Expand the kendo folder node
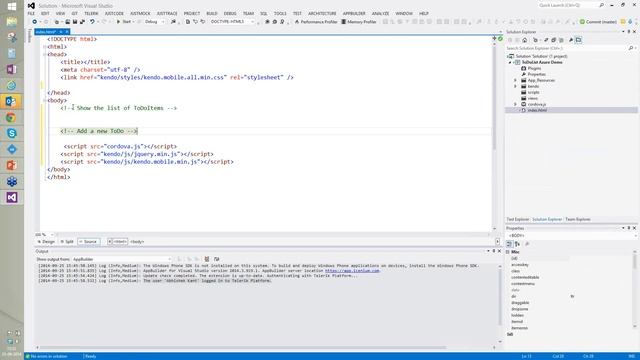640x360 pixels. [x=515, y=87]
